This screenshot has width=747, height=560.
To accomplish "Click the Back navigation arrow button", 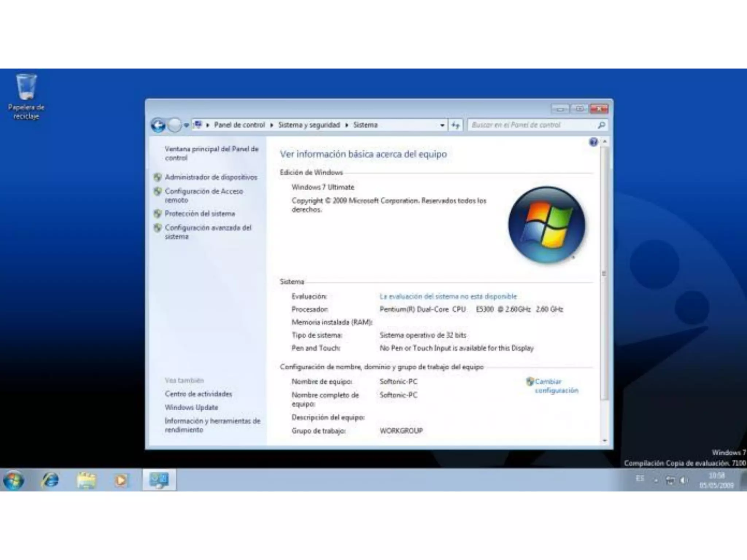I will click(x=158, y=125).
